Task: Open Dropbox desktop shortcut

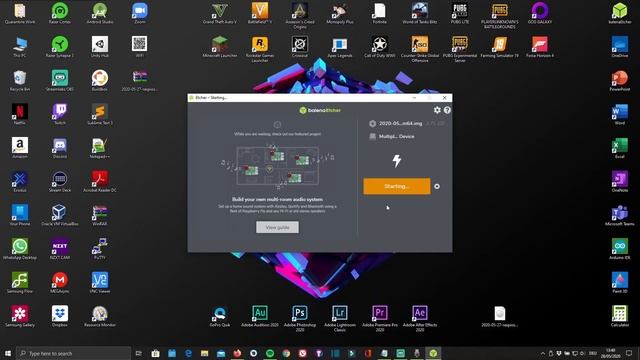Action: (x=60, y=316)
